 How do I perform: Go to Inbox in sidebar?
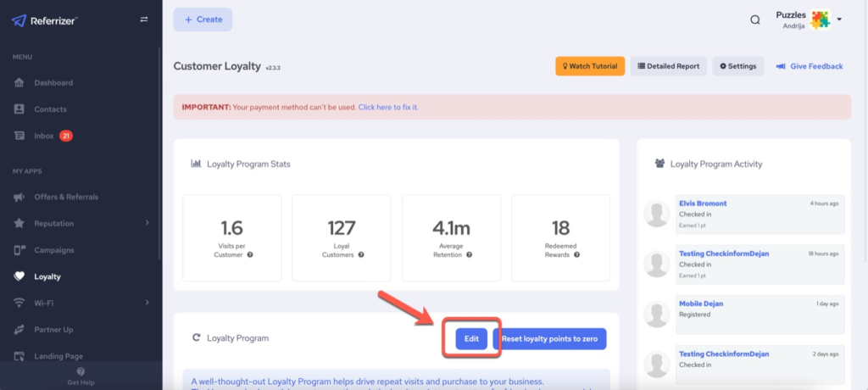click(44, 136)
